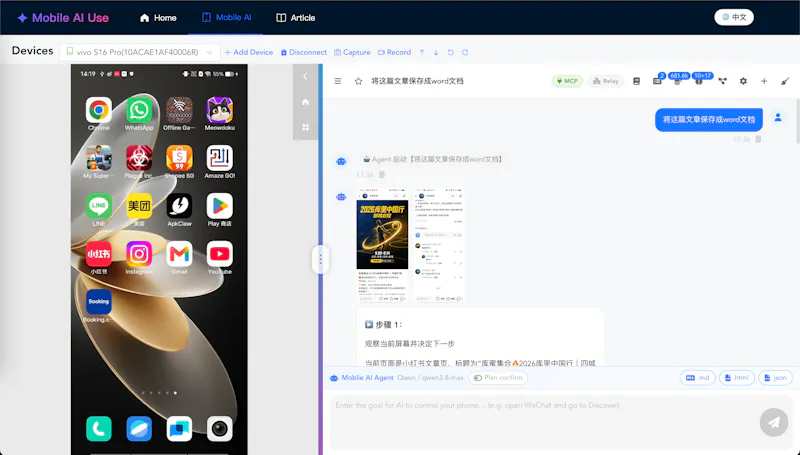Launch WhatsApp on the mirrored phone
The image size is (800, 455).
tap(139, 110)
